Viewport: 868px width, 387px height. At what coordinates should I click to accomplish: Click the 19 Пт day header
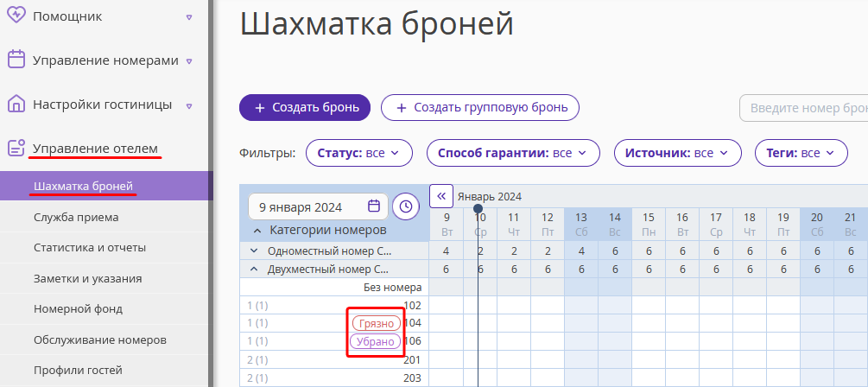(x=783, y=225)
